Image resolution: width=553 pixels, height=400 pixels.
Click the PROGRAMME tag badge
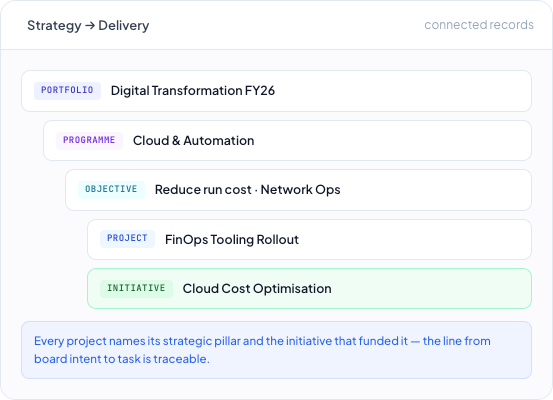tap(89, 140)
